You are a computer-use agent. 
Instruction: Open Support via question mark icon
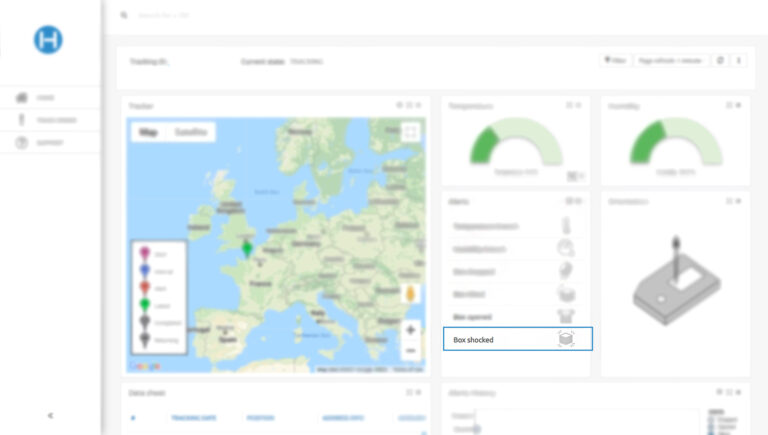[22, 143]
